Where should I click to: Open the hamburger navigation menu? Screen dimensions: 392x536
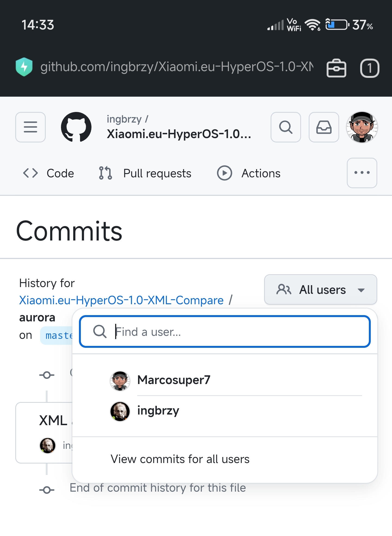point(30,127)
